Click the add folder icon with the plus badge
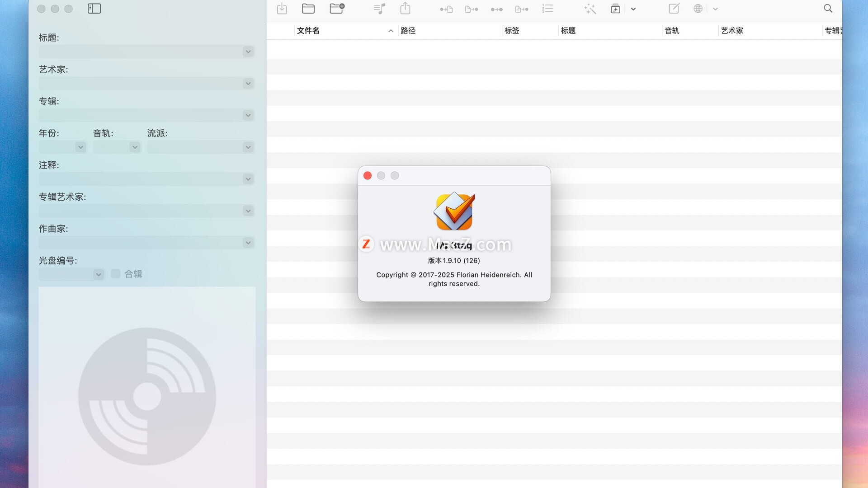 pyautogui.click(x=337, y=9)
